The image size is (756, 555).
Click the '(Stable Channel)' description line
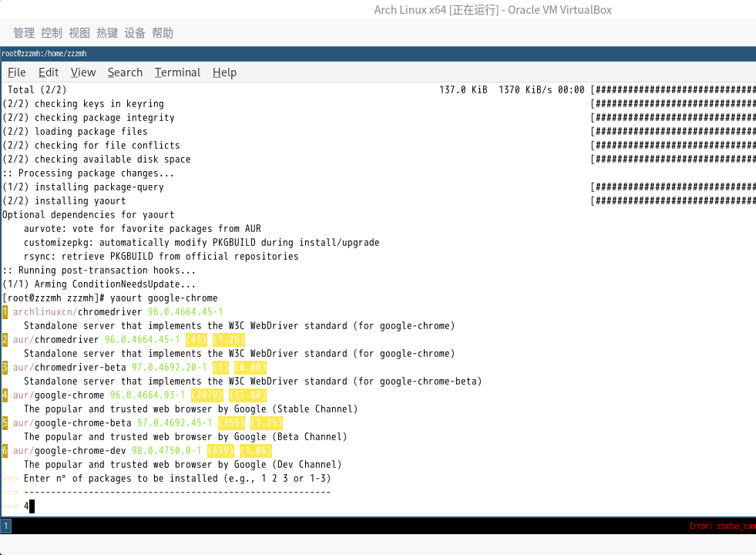click(191, 409)
